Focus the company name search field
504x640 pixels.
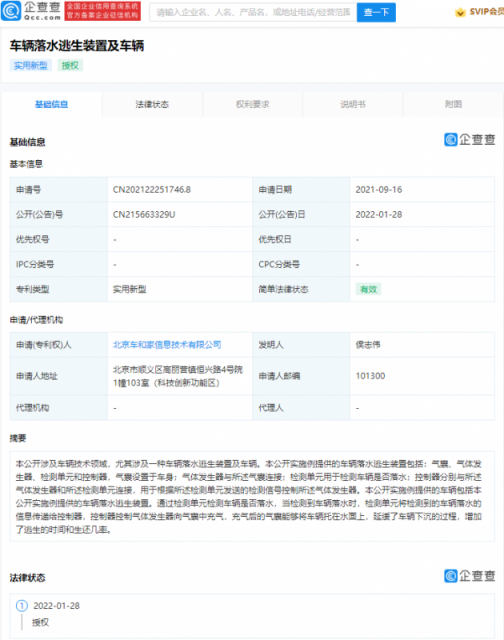pos(253,12)
